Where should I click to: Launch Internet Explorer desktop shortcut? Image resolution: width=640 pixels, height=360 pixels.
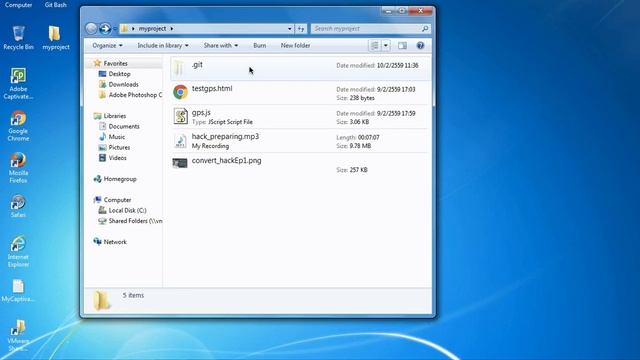tap(18, 251)
